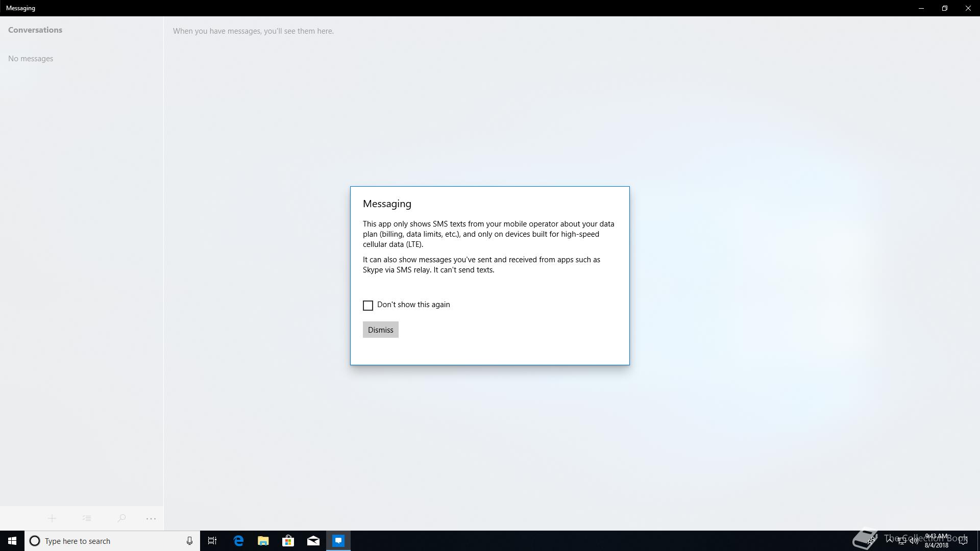The image size is (980, 551).
Task: Open the clock and date flyout
Action: (x=937, y=541)
